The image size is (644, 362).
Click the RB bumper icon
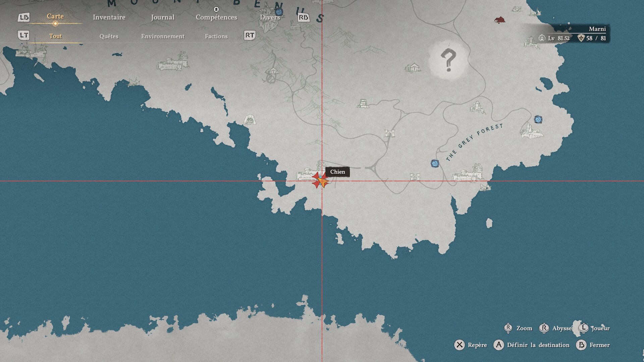click(304, 17)
